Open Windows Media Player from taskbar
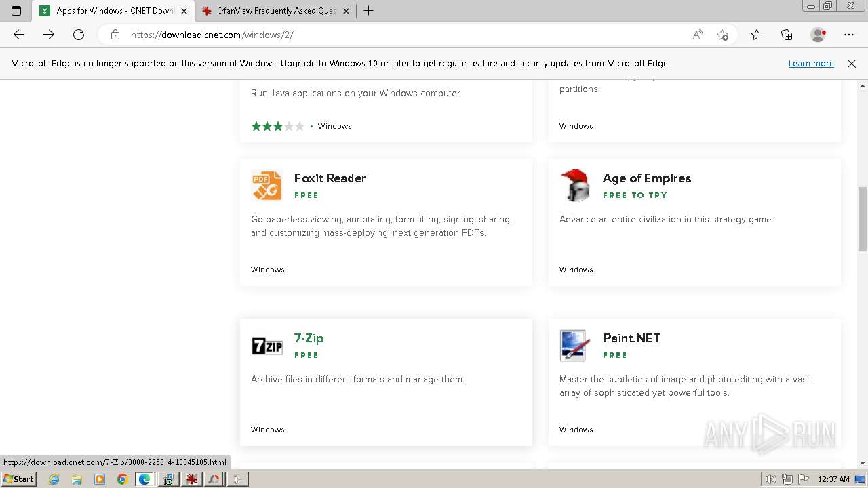 click(x=100, y=479)
